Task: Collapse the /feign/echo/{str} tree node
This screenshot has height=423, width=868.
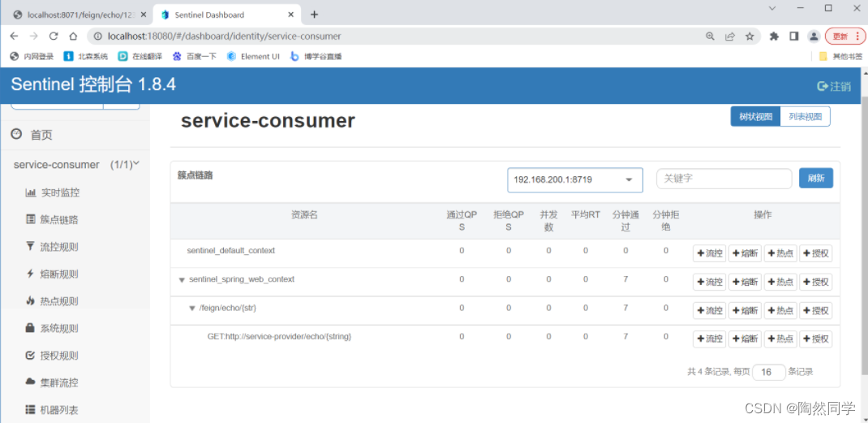Action: click(x=192, y=309)
